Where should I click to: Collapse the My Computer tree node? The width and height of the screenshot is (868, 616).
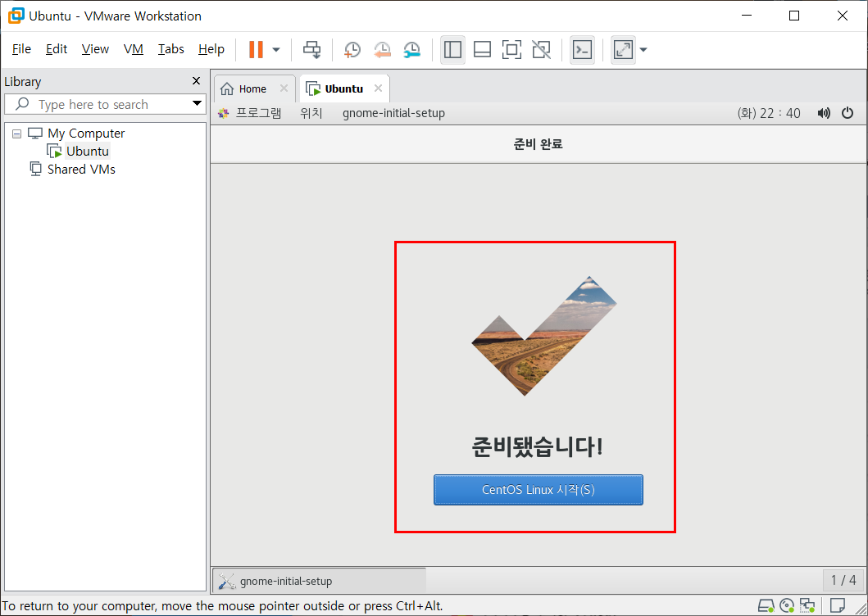(16, 134)
